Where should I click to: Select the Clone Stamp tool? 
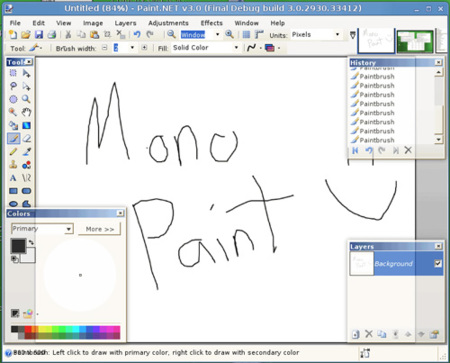click(x=13, y=165)
